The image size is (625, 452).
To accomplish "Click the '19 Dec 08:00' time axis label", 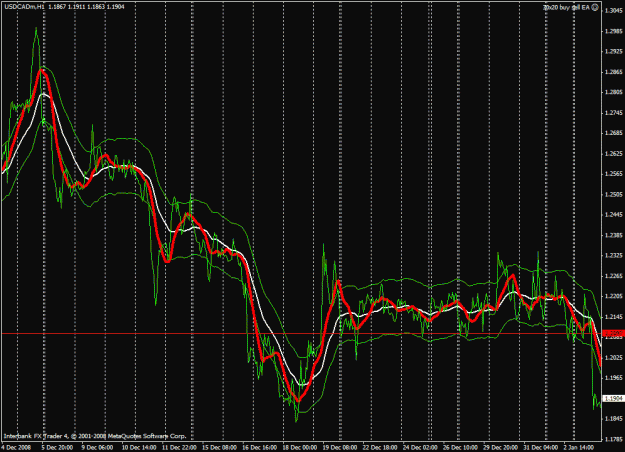I will (340, 447).
